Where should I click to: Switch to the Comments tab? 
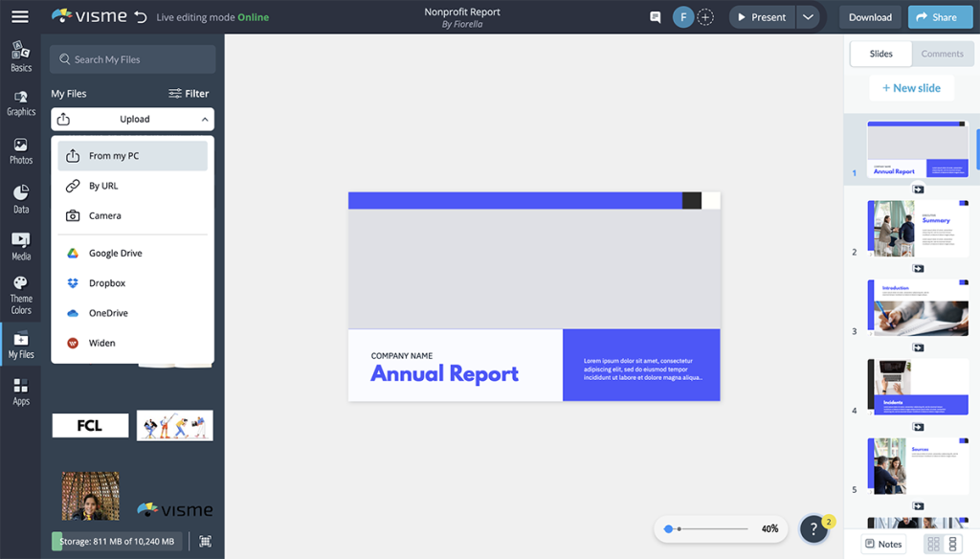click(x=943, y=54)
